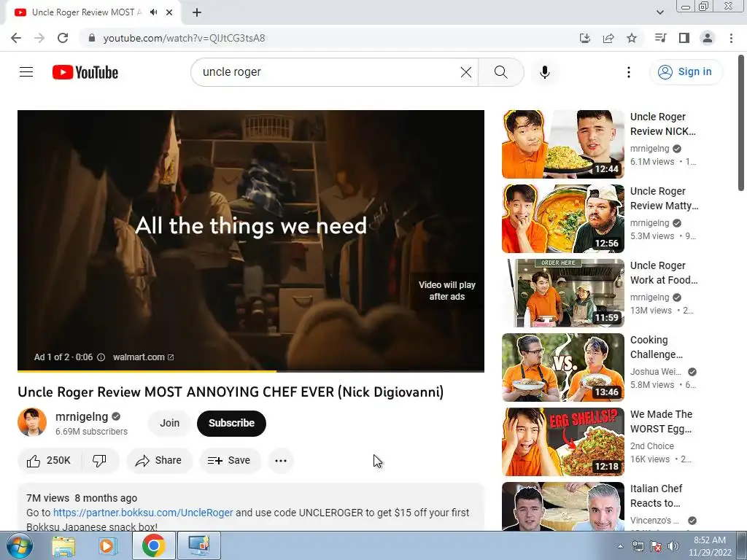The width and height of the screenshot is (747, 560).
Task: Go back in browser history
Action: pyautogui.click(x=16, y=38)
